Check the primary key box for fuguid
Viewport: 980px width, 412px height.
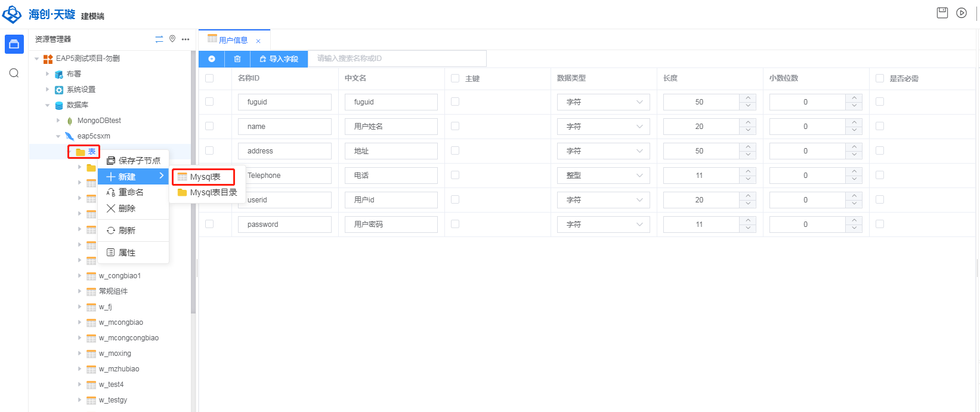(455, 102)
